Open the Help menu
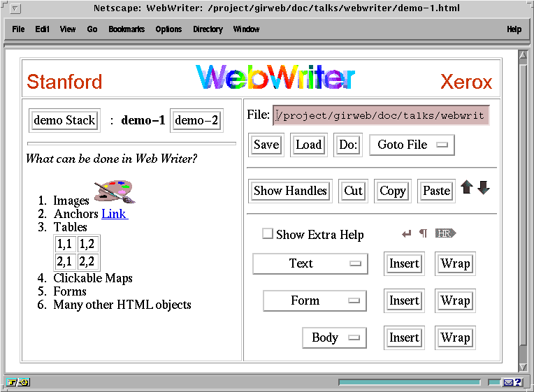The width and height of the screenshot is (534, 392). click(x=514, y=29)
